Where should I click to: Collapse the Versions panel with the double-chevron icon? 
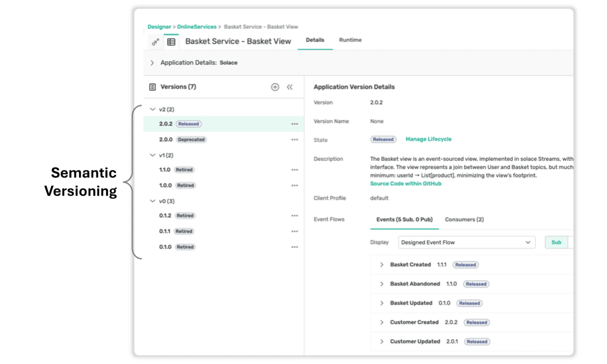[x=289, y=87]
